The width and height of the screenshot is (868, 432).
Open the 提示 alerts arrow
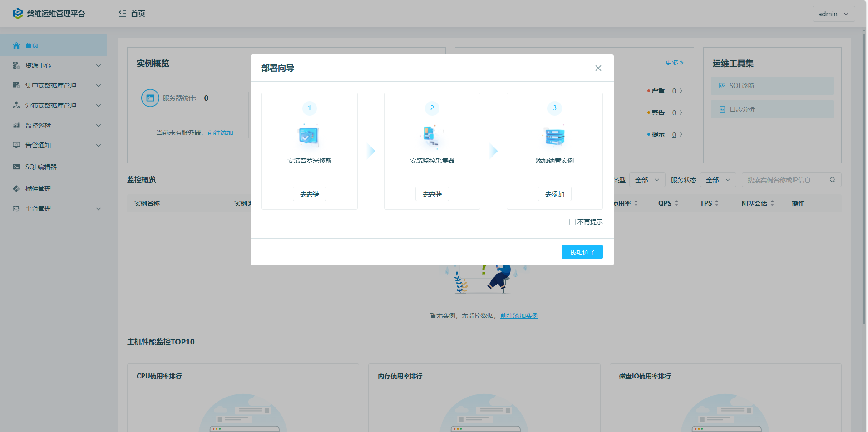coord(681,134)
